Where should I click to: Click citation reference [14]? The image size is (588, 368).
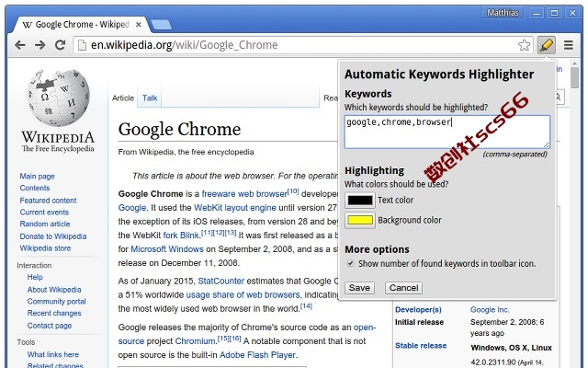(x=306, y=306)
